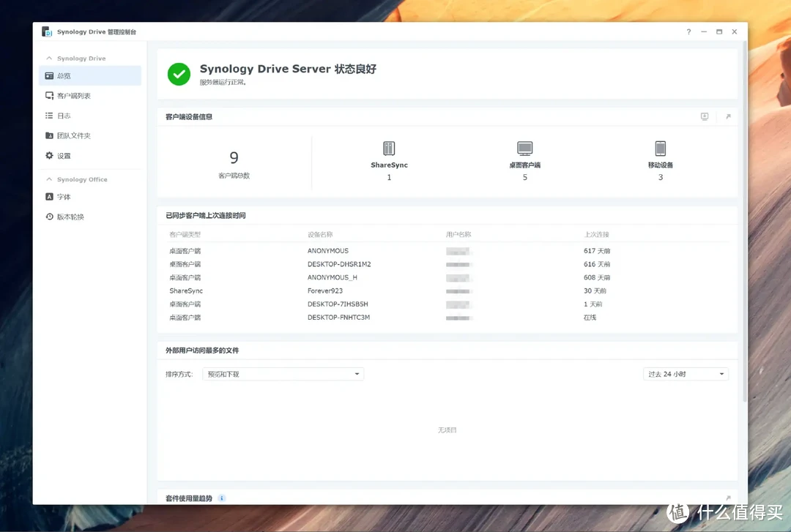The width and height of the screenshot is (791, 532).
Task: Click the mobile device icon
Action: click(660, 149)
